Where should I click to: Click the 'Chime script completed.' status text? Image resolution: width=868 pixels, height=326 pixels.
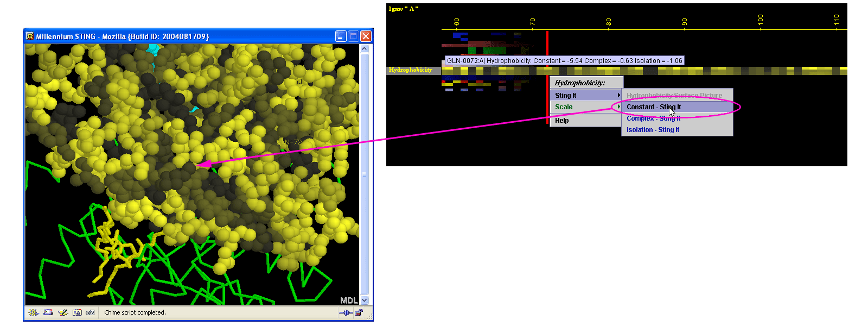click(x=135, y=312)
